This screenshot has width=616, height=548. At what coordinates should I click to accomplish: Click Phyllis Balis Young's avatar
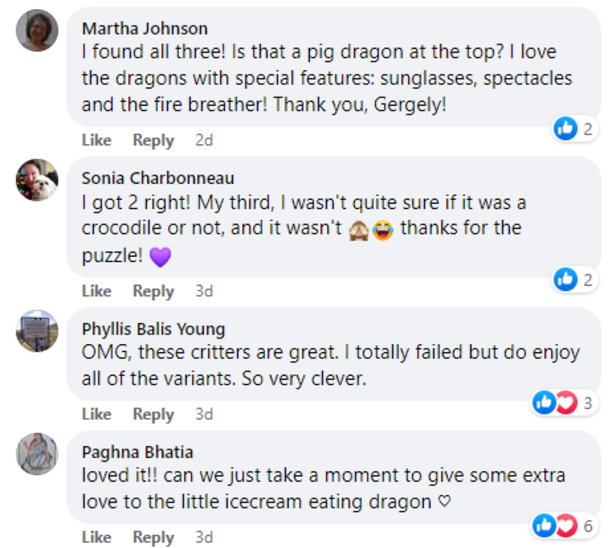[x=37, y=330]
